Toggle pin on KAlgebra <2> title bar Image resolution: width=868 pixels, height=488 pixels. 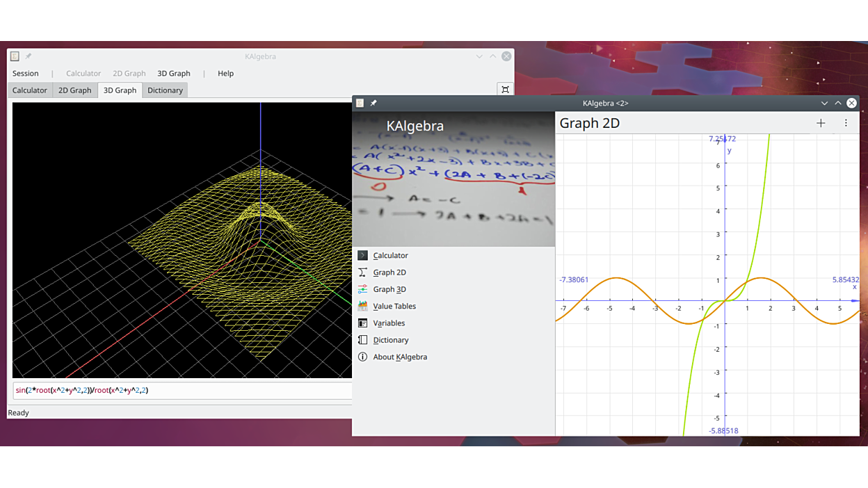pos(373,103)
